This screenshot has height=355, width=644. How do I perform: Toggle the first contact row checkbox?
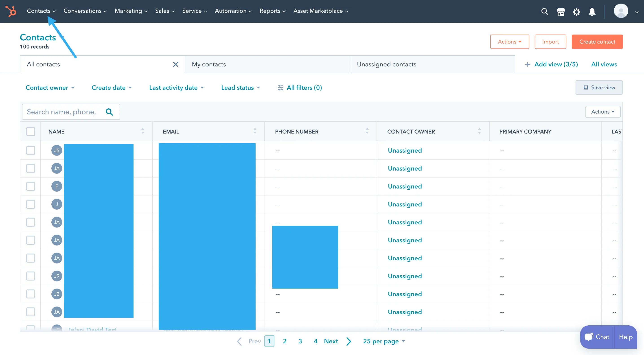click(31, 150)
